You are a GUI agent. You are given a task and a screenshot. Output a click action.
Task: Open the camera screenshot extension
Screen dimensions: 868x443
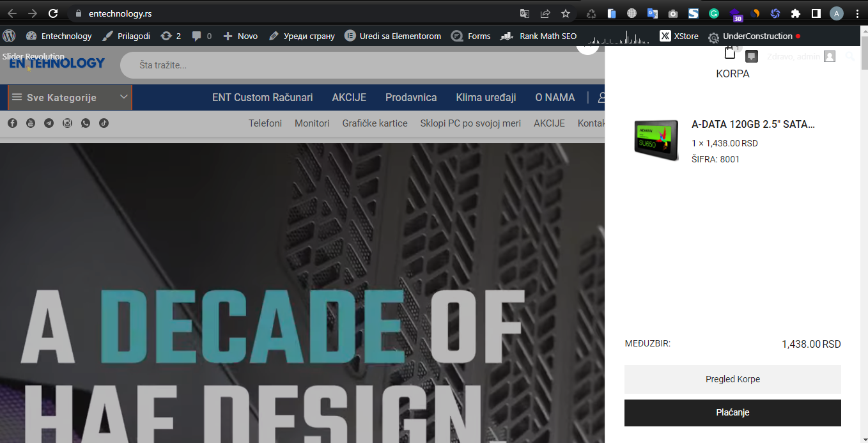(673, 13)
